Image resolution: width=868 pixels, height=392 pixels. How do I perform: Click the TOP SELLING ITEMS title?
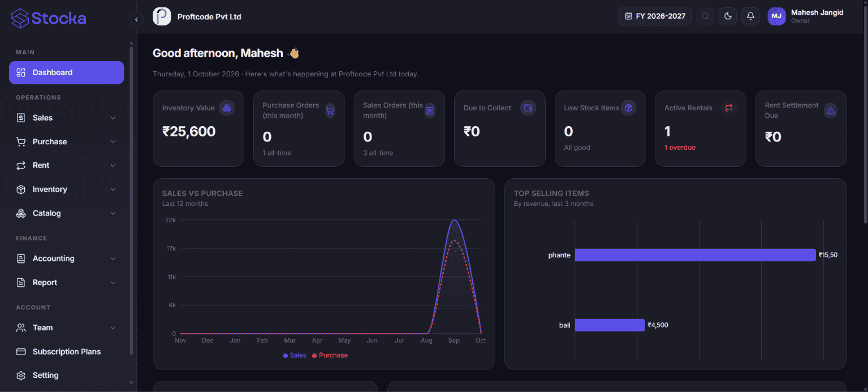pyautogui.click(x=551, y=193)
